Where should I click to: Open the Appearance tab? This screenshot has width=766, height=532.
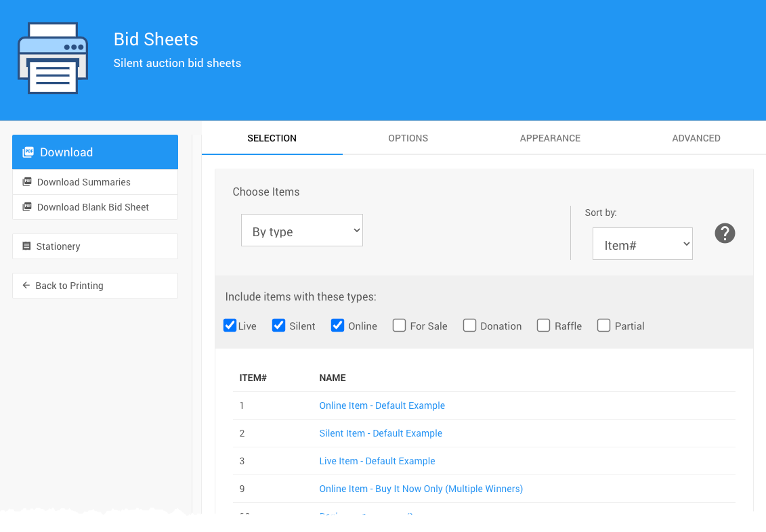pos(550,138)
